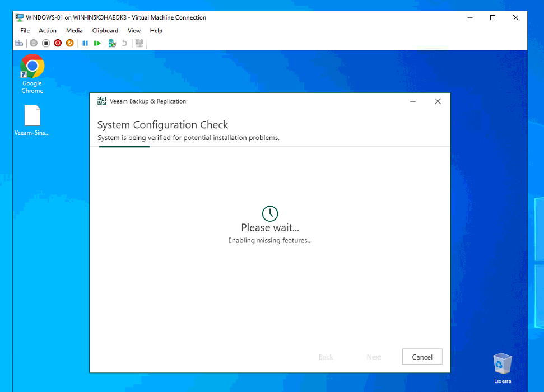The image size is (544, 392).
Task: Click the VM Connection title bar computer icon
Action: pyautogui.click(x=20, y=17)
